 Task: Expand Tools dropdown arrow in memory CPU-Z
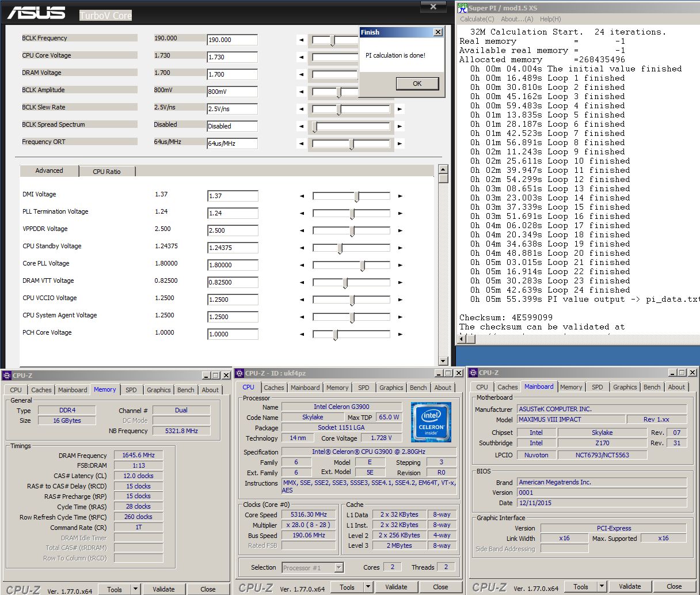tap(136, 589)
